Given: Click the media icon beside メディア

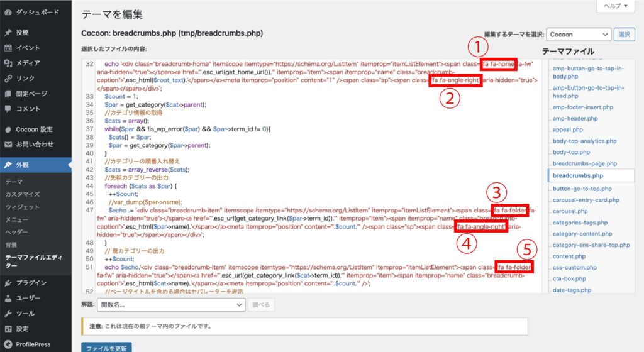Looking at the screenshot, I should click(8, 63).
